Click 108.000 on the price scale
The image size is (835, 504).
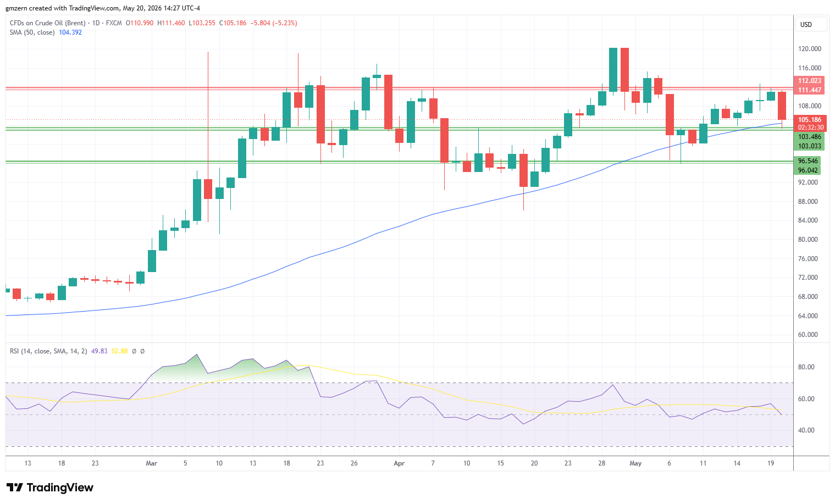[810, 106]
